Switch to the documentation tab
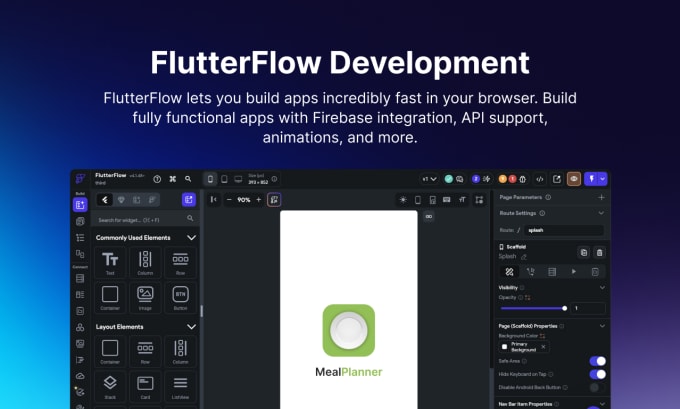680x409 pixels. coord(595,272)
